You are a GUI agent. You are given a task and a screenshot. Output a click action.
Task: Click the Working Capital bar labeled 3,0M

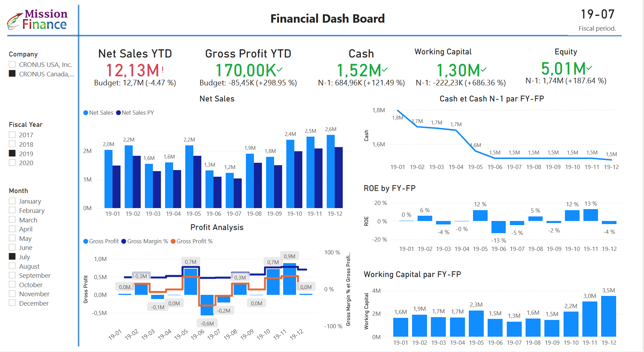(590, 319)
